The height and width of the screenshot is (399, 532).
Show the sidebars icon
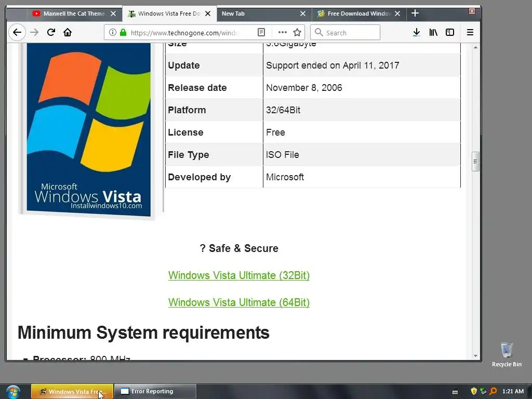tap(450, 33)
